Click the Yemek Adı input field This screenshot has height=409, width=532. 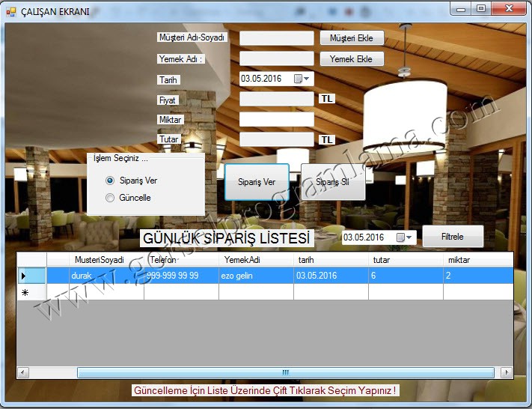click(x=277, y=58)
